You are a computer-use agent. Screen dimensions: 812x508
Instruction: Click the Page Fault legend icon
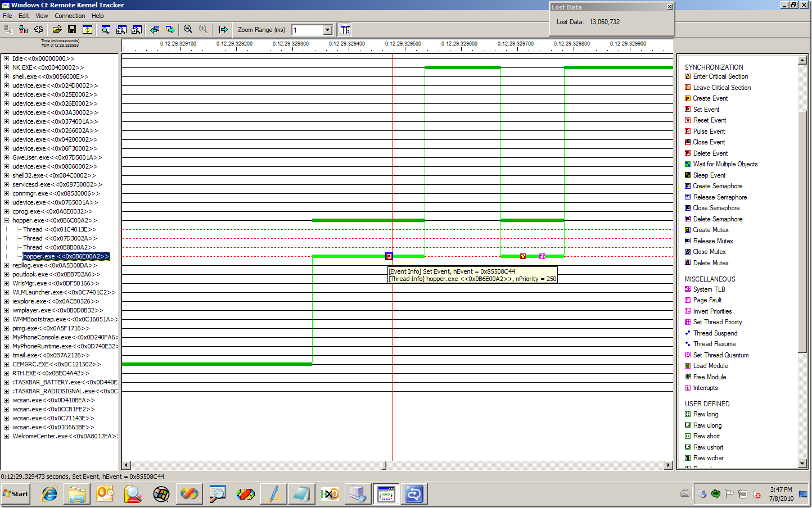click(688, 300)
